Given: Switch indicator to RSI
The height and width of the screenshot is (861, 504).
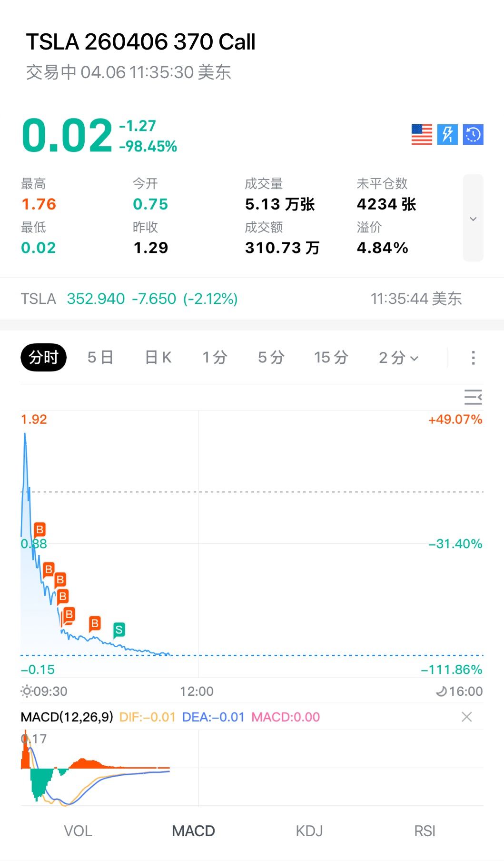Looking at the screenshot, I should [425, 831].
